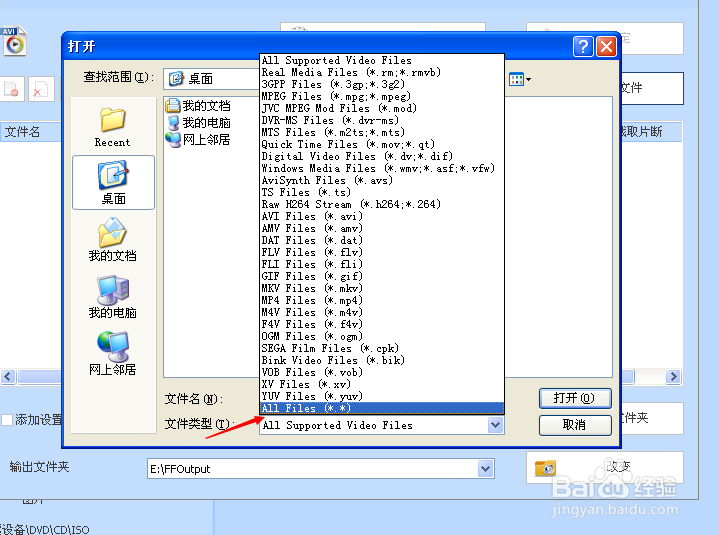Screen dimensions: 719x535
Task: Select MP4 Files (*.mp4)
Action: click(382, 300)
